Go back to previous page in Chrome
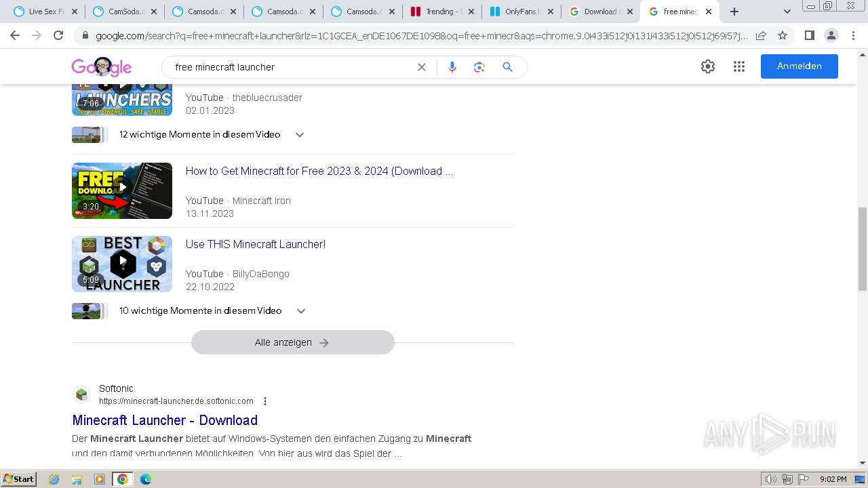This screenshot has height=488, width=868. [x=15, y=35]
